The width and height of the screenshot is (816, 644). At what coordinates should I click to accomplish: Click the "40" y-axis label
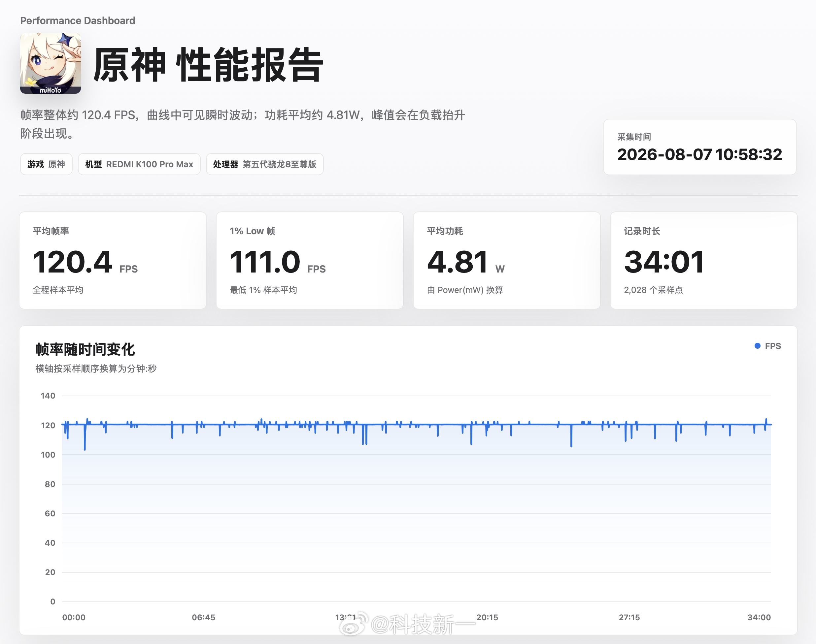[50, 543]
